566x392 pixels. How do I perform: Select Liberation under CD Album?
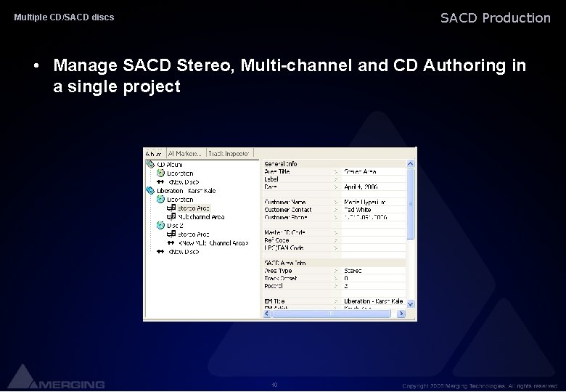[180, 173]
